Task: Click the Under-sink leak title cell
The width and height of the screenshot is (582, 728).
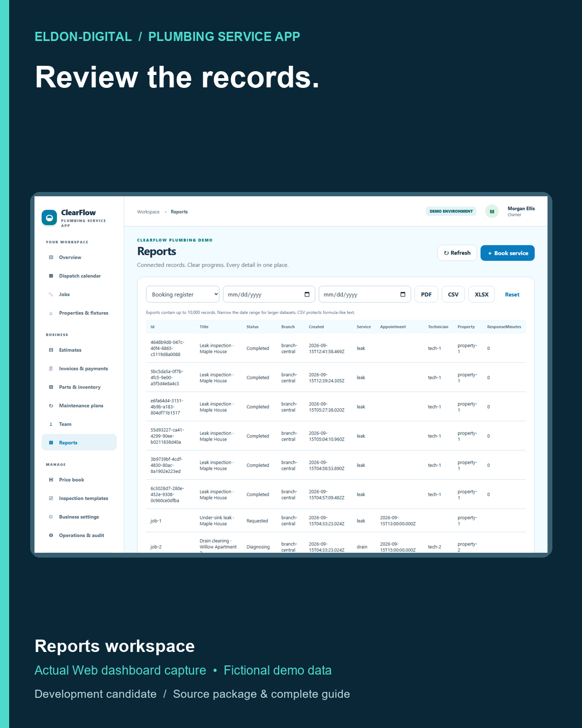Action: [217, 521]
